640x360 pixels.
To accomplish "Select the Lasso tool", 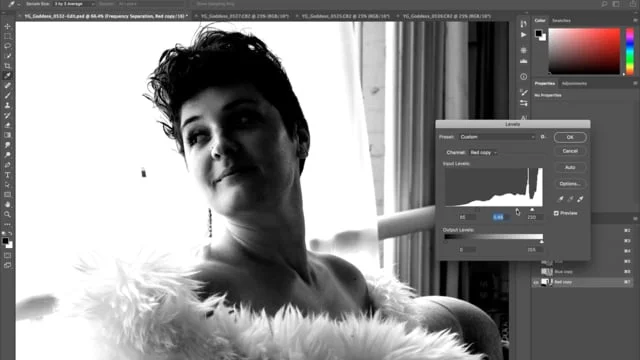I will click(7, 46).
